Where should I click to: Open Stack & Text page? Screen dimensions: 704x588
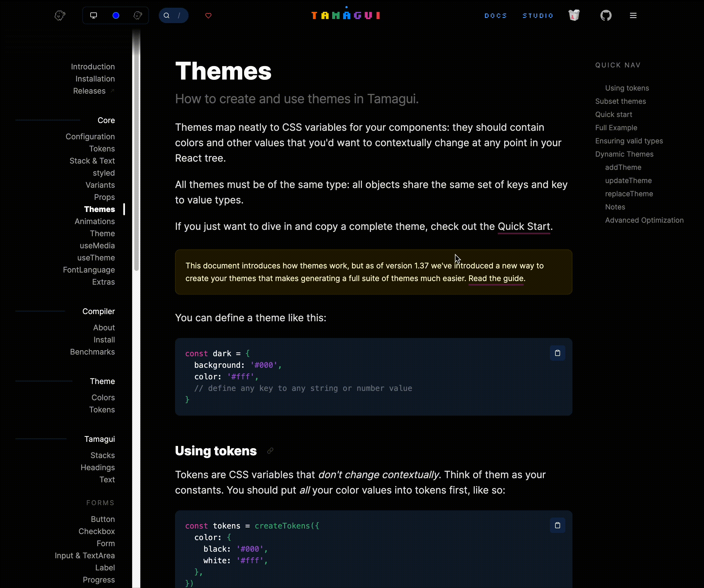pyautogui.click(x=92, y=160)
